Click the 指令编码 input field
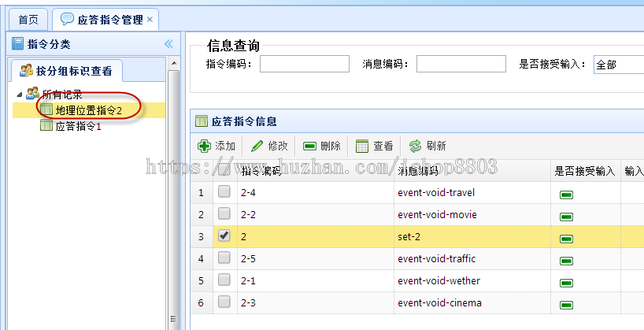Viewport: 644px width, 330px height. [305, 64]
